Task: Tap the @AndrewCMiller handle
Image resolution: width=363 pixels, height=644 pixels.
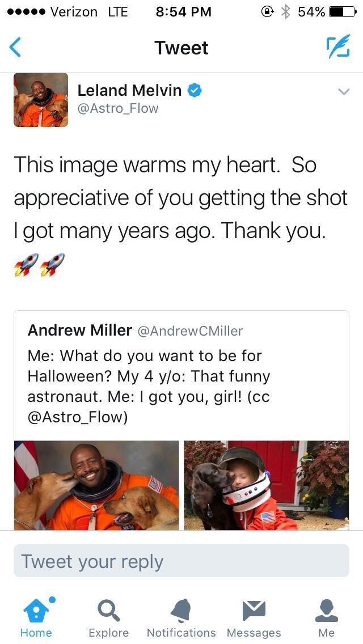Action: point(189,331)
